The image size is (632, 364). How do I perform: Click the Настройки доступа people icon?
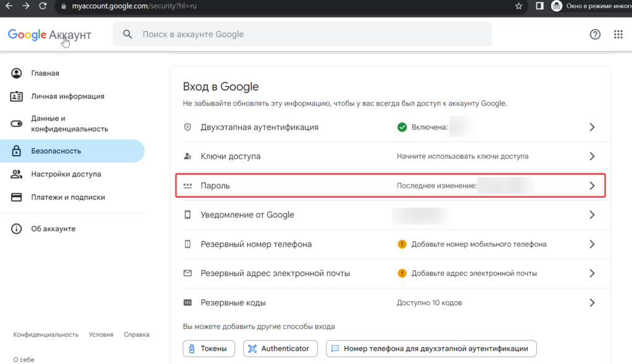tap(16, 174)
